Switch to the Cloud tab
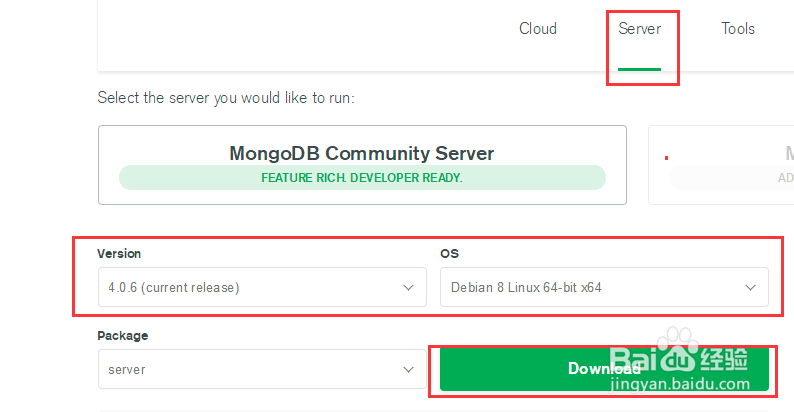This screenshot has height=412, width=794. 537,29
